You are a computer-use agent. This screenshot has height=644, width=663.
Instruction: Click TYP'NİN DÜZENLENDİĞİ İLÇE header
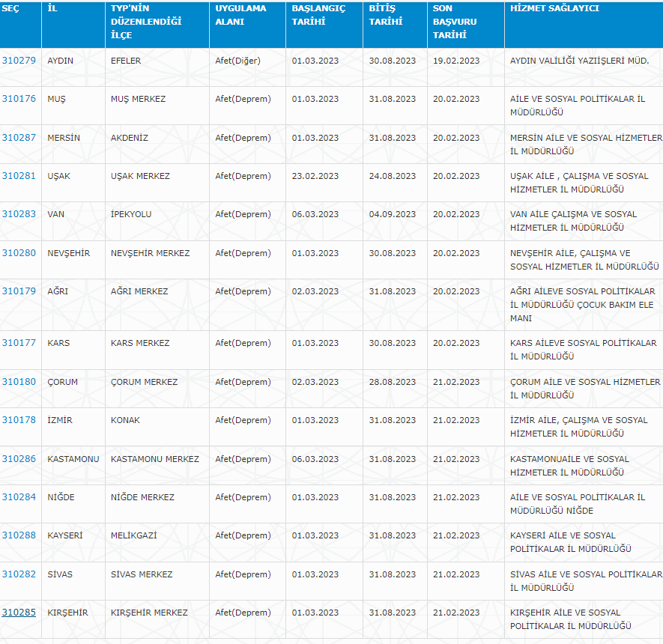[157, 25]
